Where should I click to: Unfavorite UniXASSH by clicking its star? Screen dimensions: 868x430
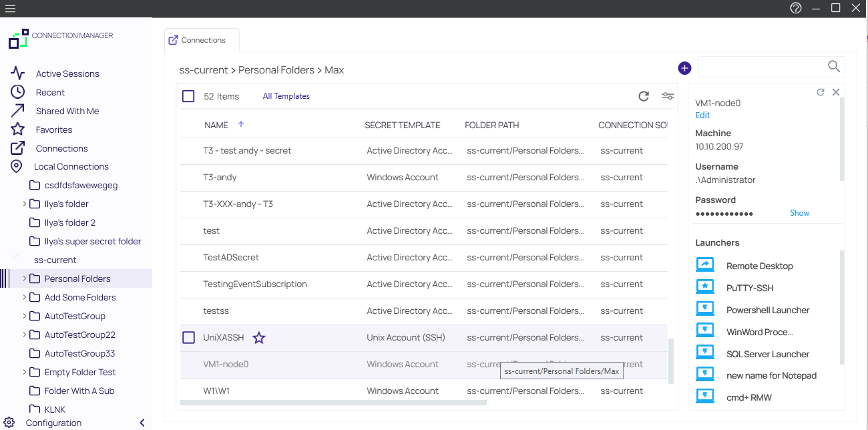tap(258, 338)
